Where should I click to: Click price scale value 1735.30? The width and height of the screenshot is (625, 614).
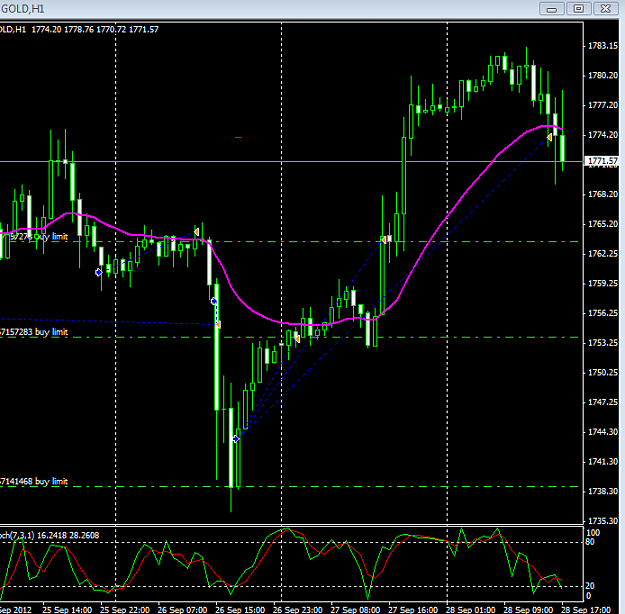(x=603, y=521)
